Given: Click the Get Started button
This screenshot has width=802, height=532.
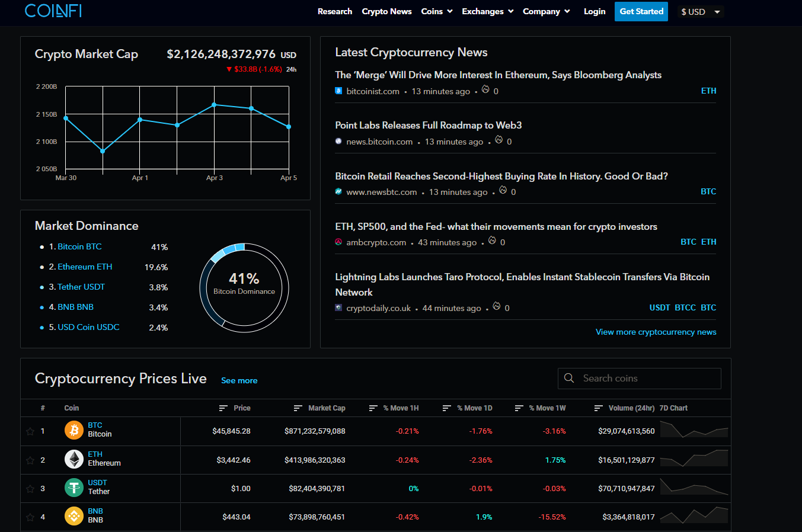Looking at the screenshot, I should point(641,11).
